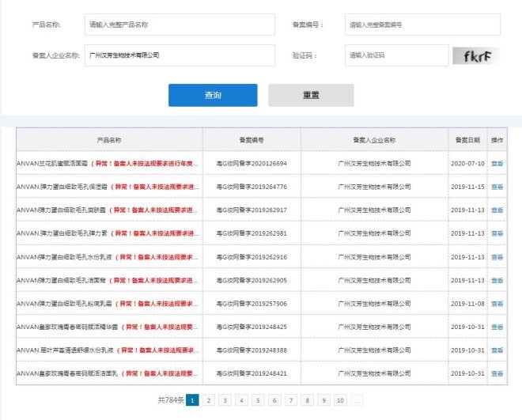Click 查看 on the 2019257906 row
The width and height of the screenshot is (522, 420).
click(497, 304)
